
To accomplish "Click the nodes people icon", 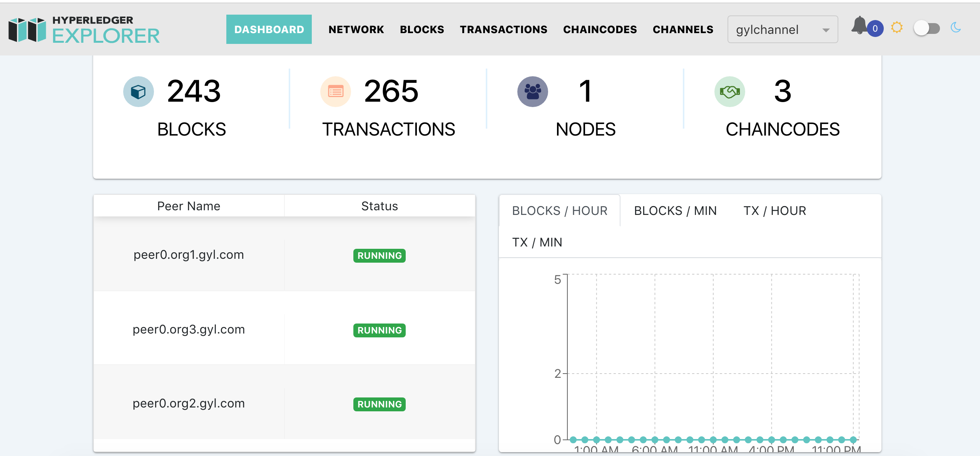I will [x=533, y=92].
